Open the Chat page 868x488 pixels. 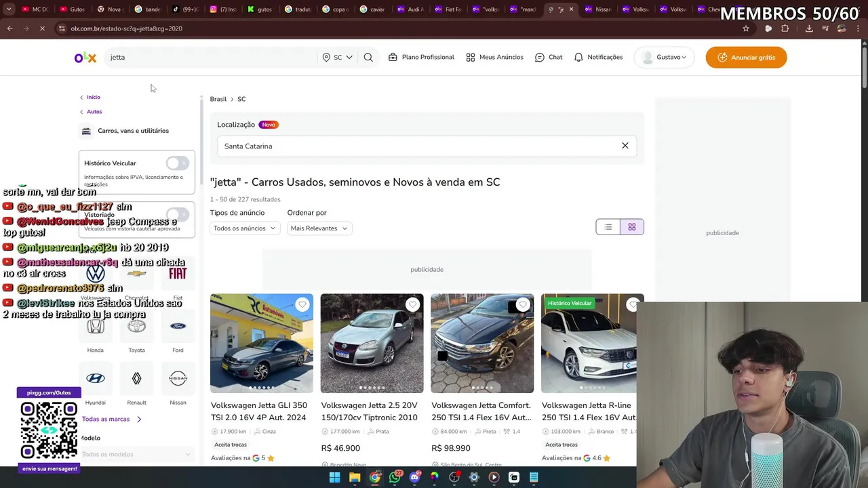549,58
